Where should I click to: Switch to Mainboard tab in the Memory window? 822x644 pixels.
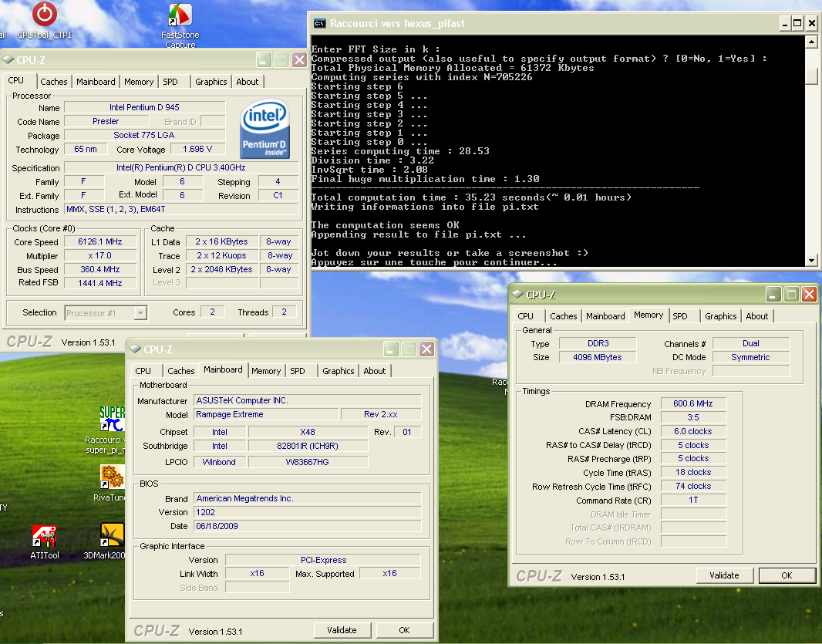click(605, 316)
